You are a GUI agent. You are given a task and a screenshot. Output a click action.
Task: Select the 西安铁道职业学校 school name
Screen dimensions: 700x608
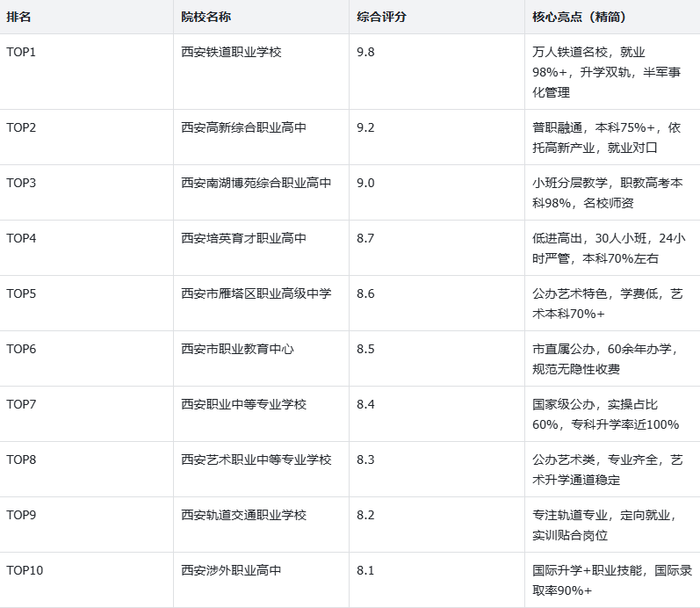click(231, 53)
